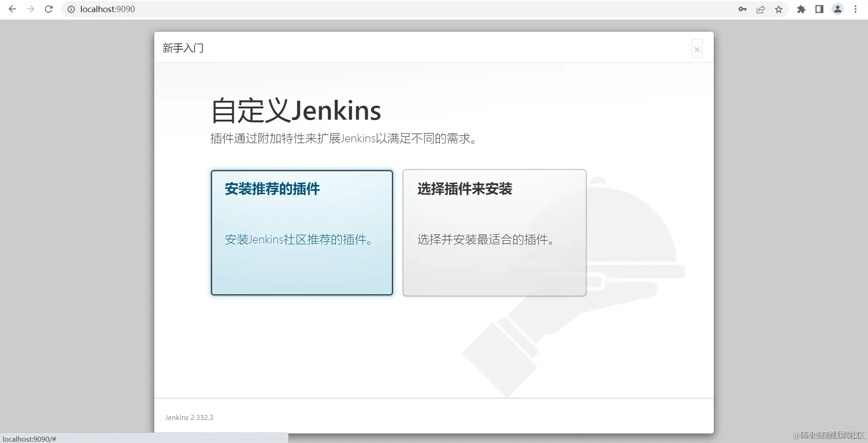The width and height of the screenshot is (868, 443).
Task: Choose 选择插件来安装 option
Action: 495,233
